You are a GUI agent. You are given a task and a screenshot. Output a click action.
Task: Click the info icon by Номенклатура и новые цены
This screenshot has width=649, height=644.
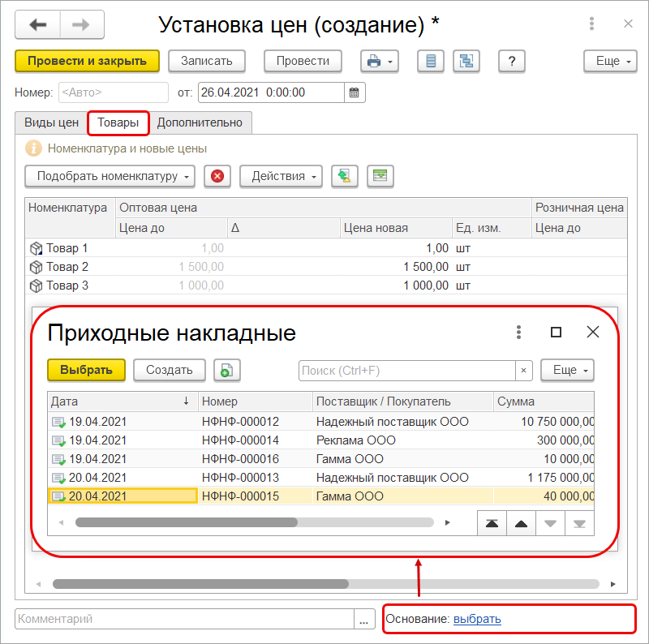click(33, 148)
